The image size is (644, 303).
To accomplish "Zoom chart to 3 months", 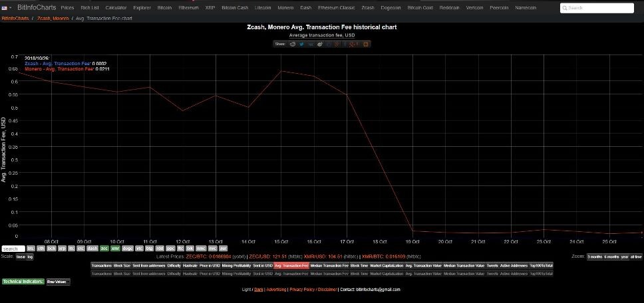I will coord(594,256).
